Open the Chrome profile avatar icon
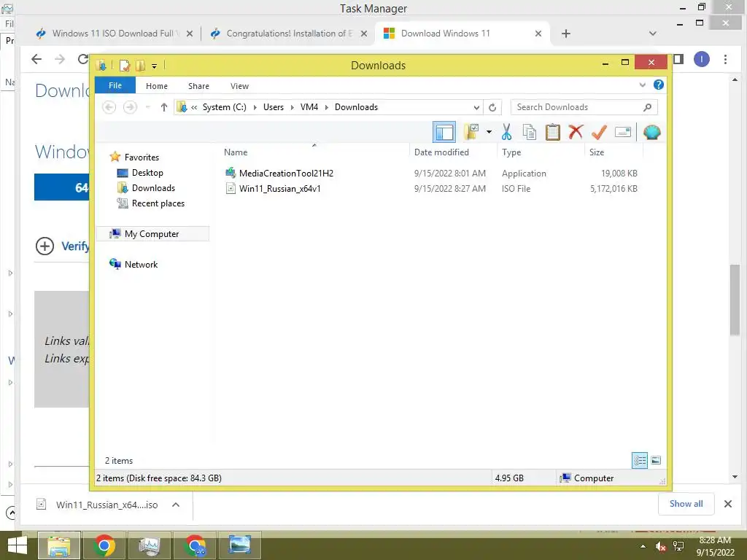The width and height of the screenshot is (747, 560). point(701,59)
